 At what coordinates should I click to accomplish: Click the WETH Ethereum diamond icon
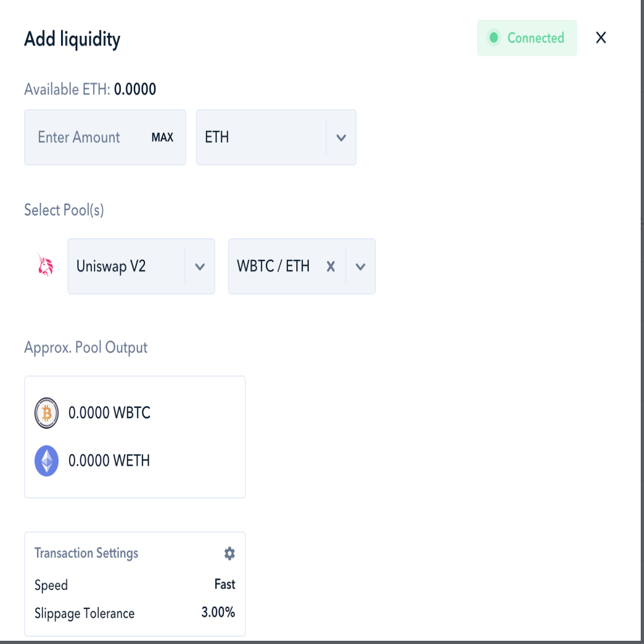(47, 460)
